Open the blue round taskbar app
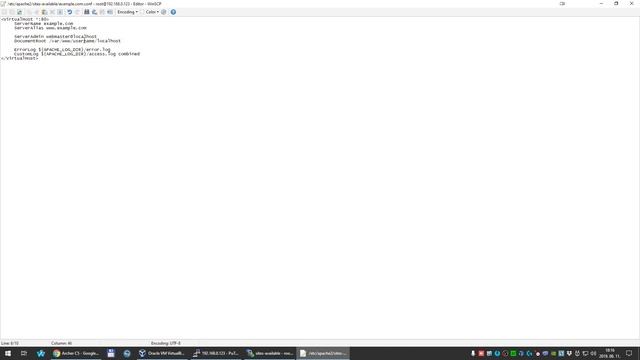Viewport: 640px width, 360px height. point(127,353)
